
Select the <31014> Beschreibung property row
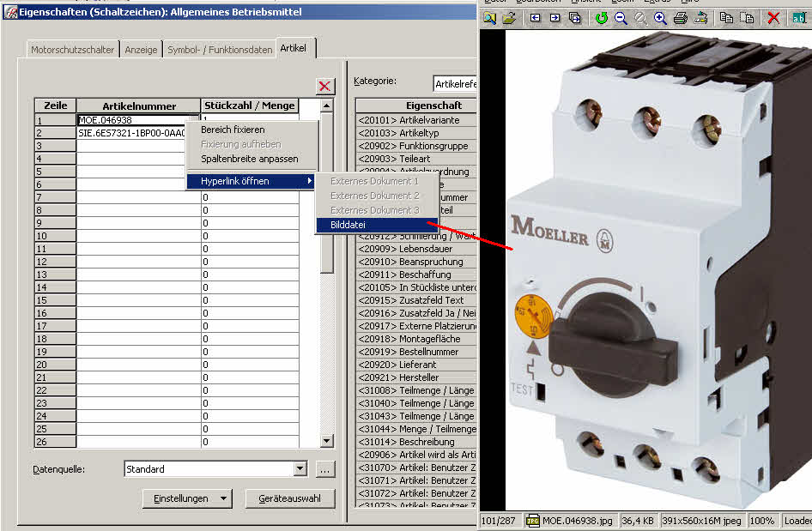click(x=416, y=442)
